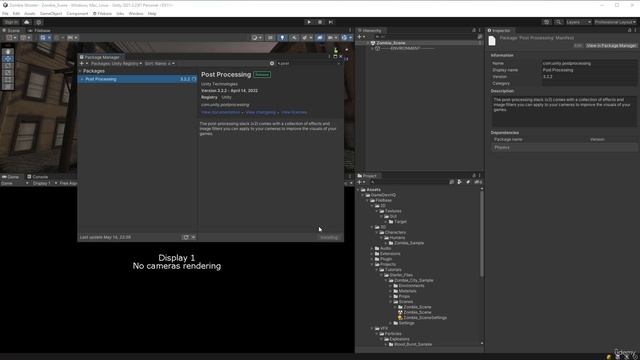Open Package Manager advanced settings gear
The height and width of the screenshot is (360, 640).
click(x=272, y=64)
